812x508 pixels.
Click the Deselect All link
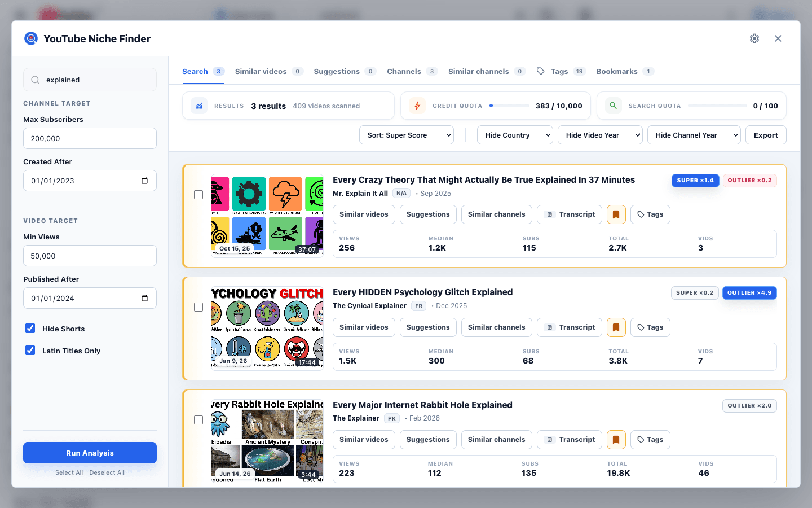[107, 472]
